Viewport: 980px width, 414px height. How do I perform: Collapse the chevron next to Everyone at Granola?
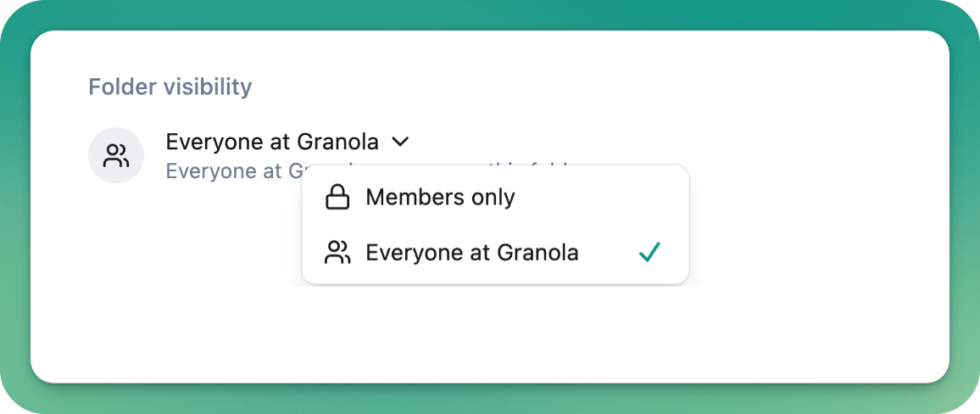coord(400,143)
